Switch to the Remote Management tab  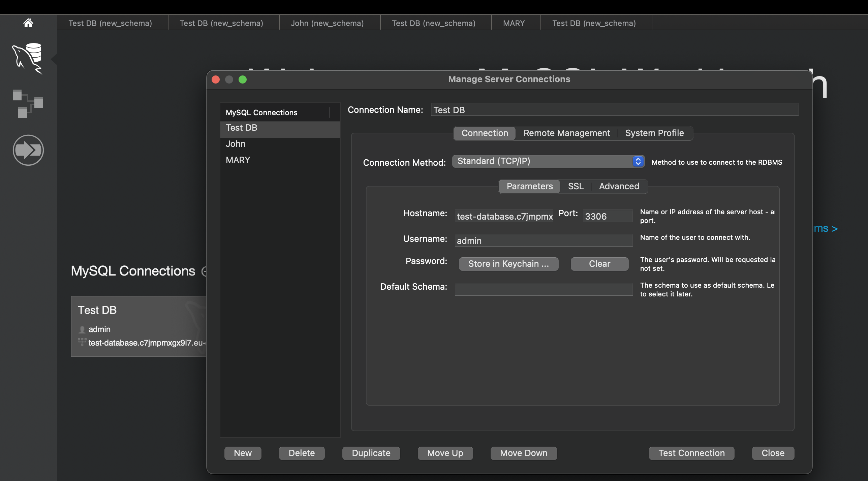point(566,133)
